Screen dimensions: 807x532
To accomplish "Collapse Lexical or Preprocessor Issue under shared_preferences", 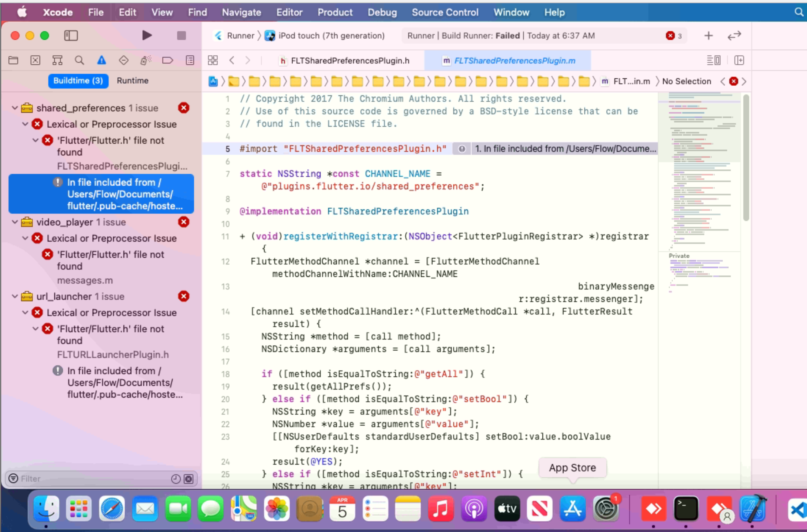I will coord(25,124).
